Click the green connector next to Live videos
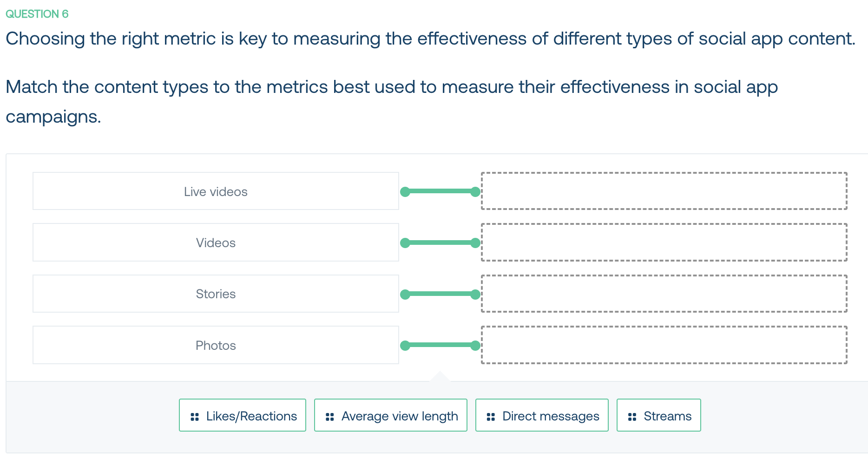Image resolution: width=868 pixels, height=472 pixels. coord(440,191)
